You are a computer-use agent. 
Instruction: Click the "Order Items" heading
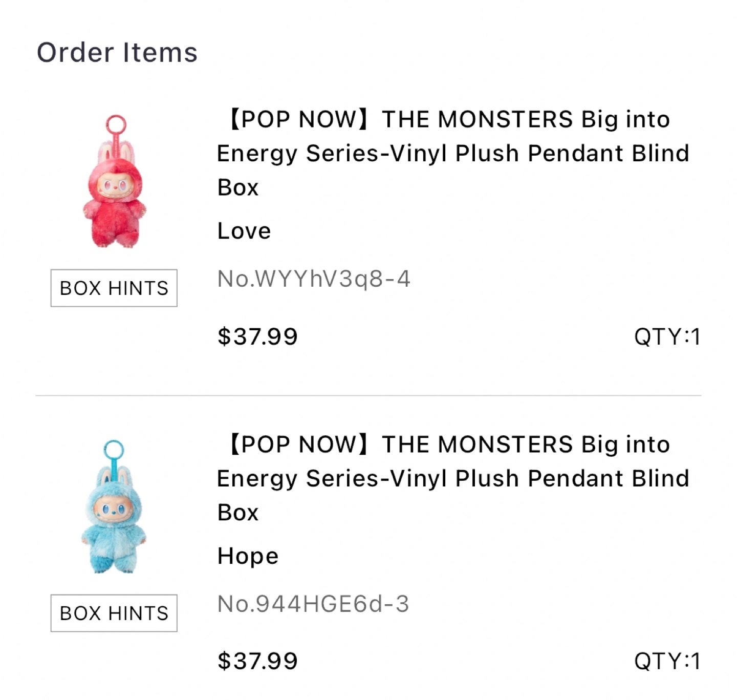(117, 53)
